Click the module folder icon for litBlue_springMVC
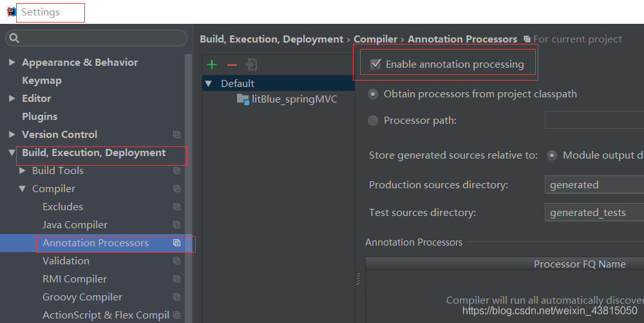644x323 pixels. (x=243, y=99)
